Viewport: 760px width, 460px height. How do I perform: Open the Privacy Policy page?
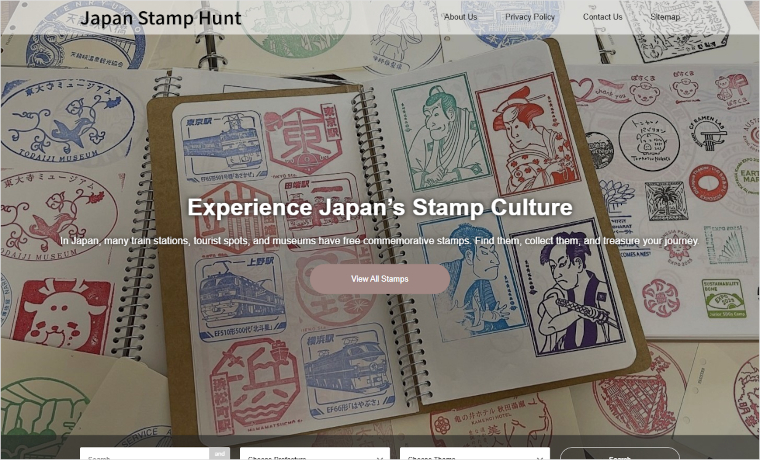(x=530, y=17)
